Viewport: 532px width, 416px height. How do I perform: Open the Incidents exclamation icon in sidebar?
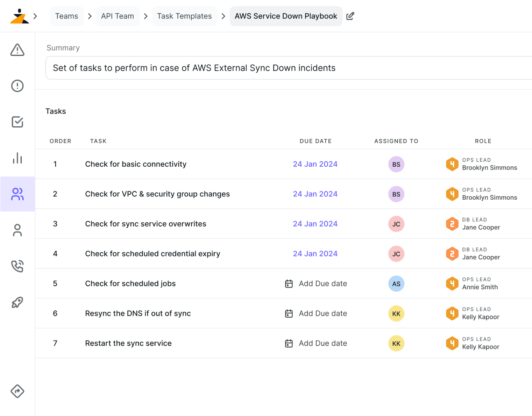(17, 86)
